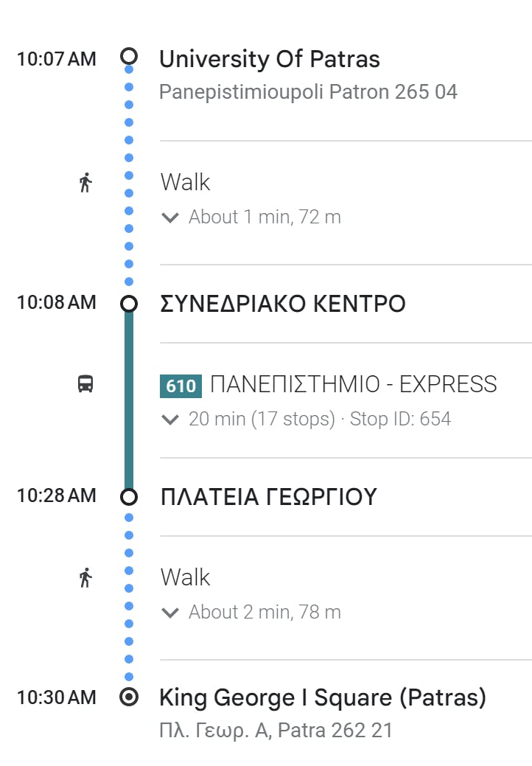Click the second walking person icon
532x766 pixels.
click(x=85, y=577)
